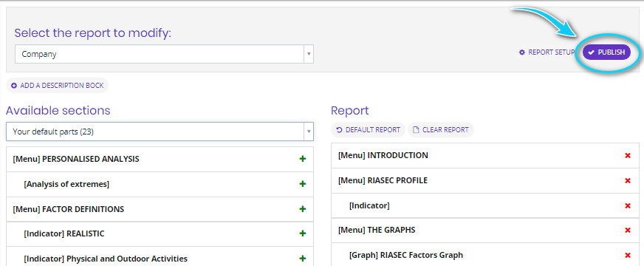Publish the report
This screenshot has height=266, width=644.
(x=606, y=52)
